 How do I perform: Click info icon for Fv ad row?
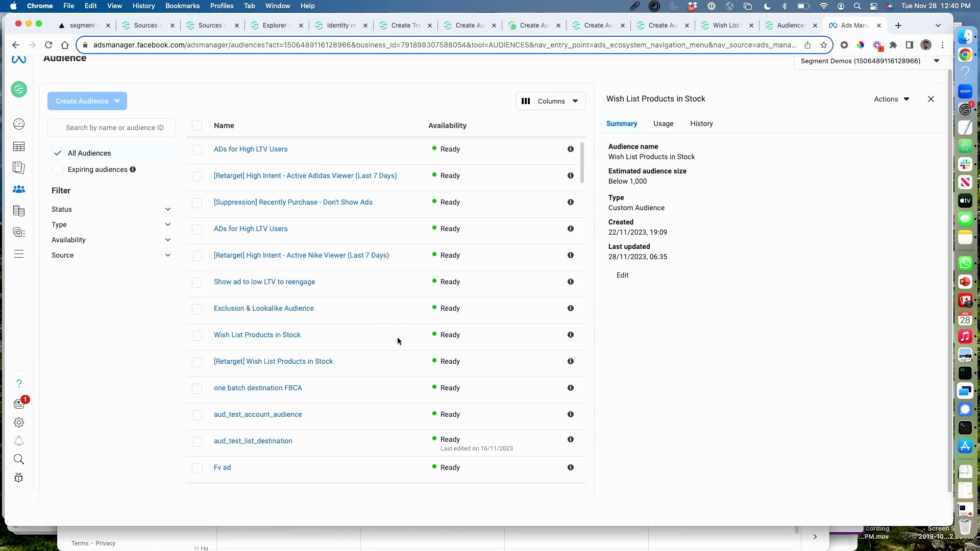point(571,467)
